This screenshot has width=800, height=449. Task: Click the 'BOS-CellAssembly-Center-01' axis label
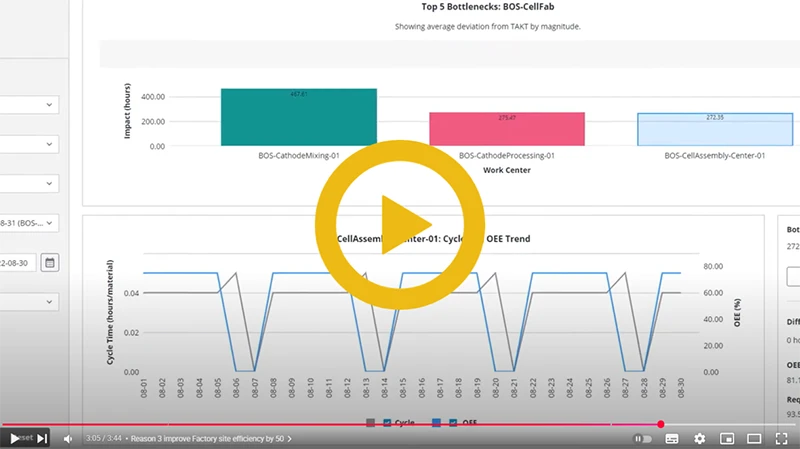click(715, 156)
